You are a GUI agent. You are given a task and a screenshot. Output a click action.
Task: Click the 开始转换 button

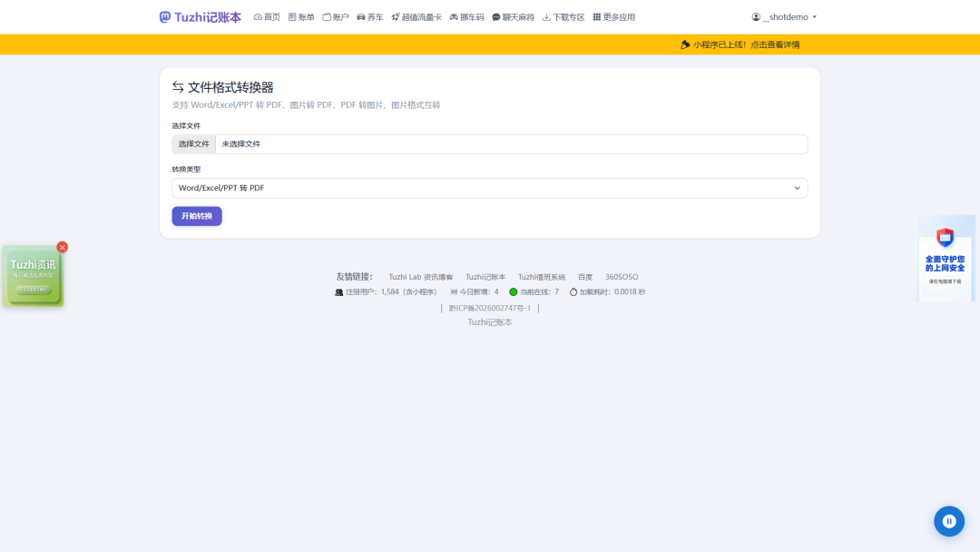pyautogui.click(x=197, y=216)
